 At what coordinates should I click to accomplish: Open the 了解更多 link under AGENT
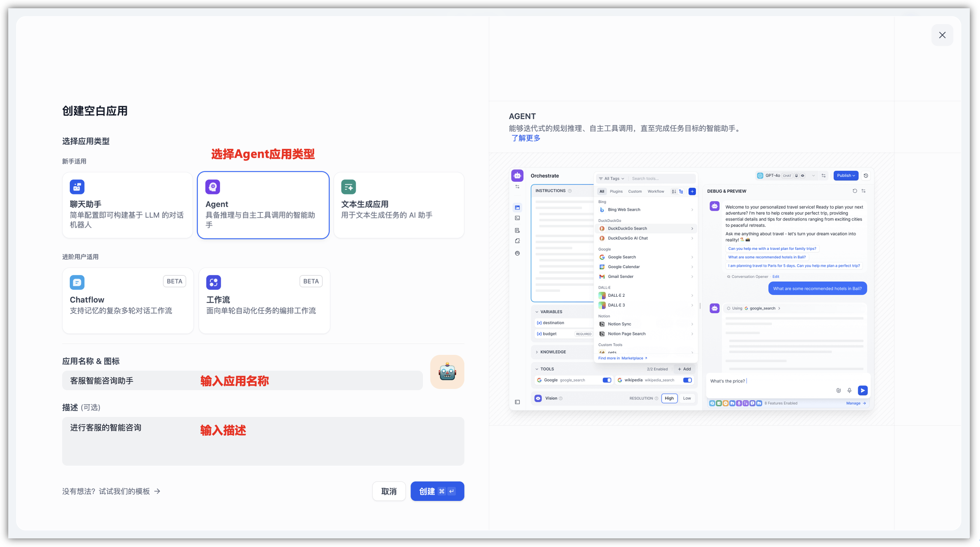point(526,137)
